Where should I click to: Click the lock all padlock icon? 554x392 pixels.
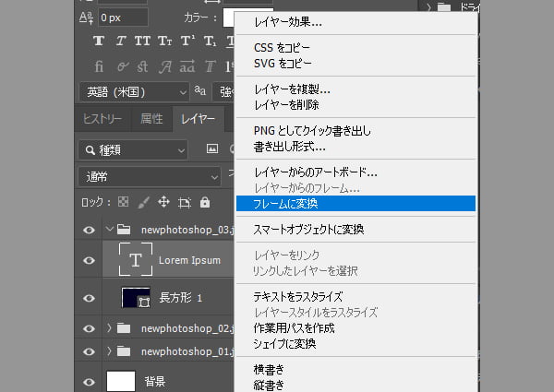(204, 202)
